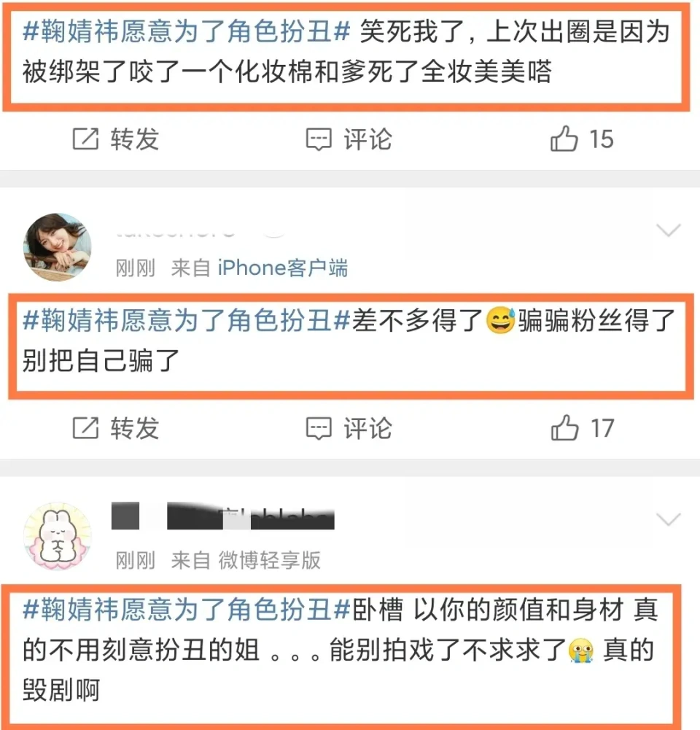The height and width of the screenshot is (730, 700).
Task: Tap the repost icon under the second post
Action: coord(85,428)
